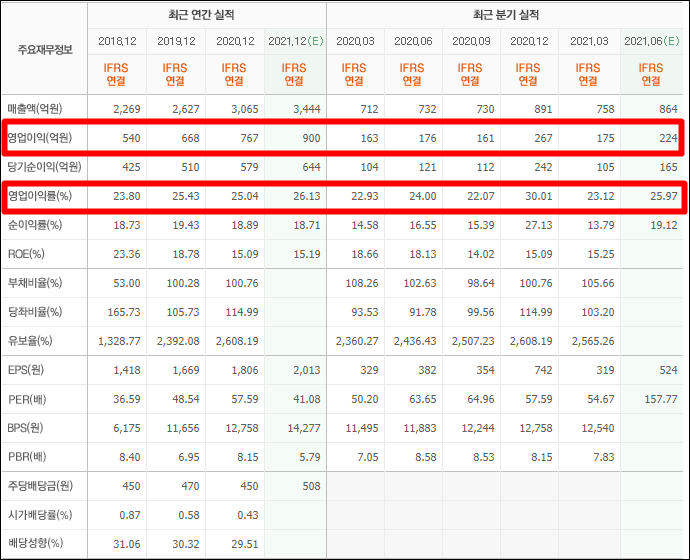
Task: Select the sales value 891
Action: [x=543, y=109]
